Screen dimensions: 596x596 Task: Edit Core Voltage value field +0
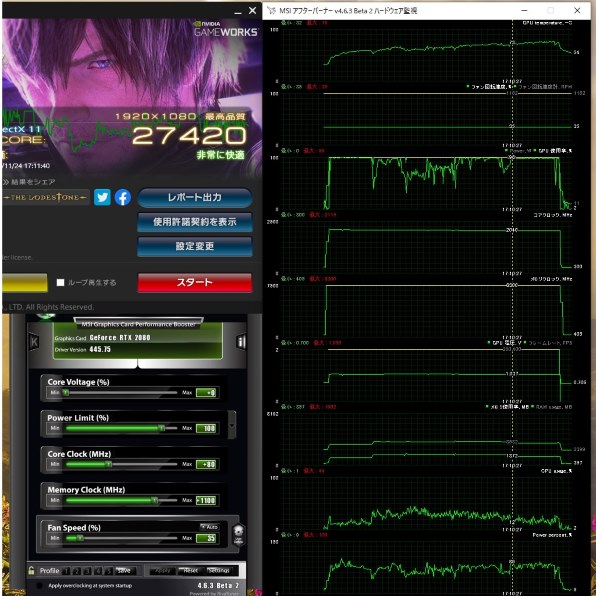(x=206, y=393)
